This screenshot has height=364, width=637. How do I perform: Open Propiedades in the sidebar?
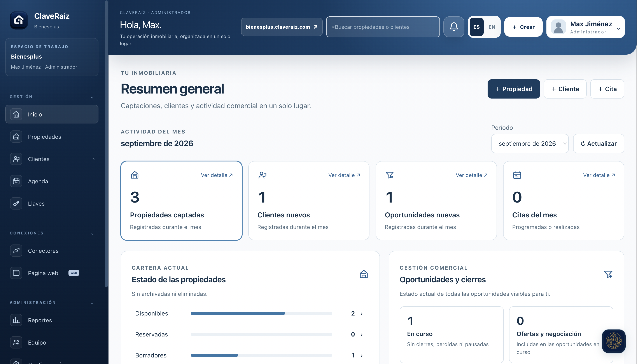[52, 137]
